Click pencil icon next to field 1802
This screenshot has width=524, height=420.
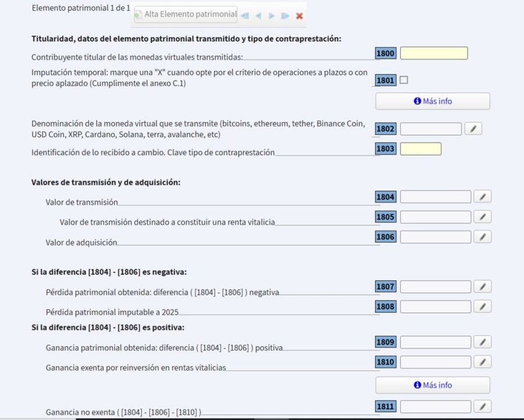click(473, 129)
